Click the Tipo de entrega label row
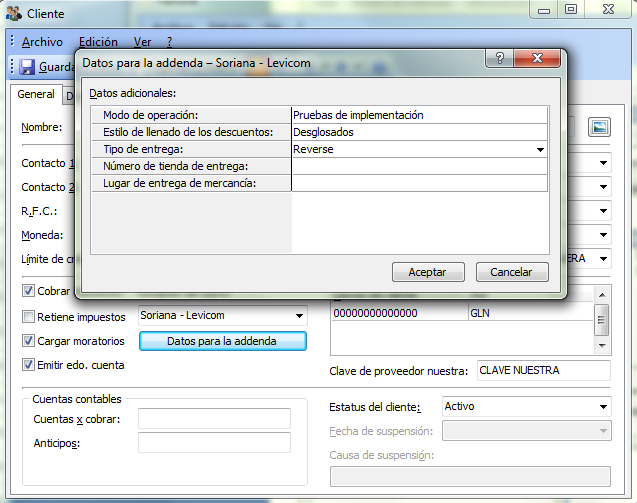The width and height of the screenshot is (637, 503). (x=191, y=150)
